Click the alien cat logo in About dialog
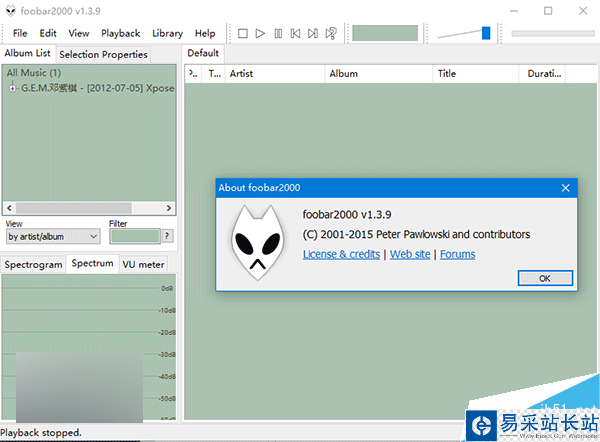This screenshot has height=442, width=600. click(258, 243)
